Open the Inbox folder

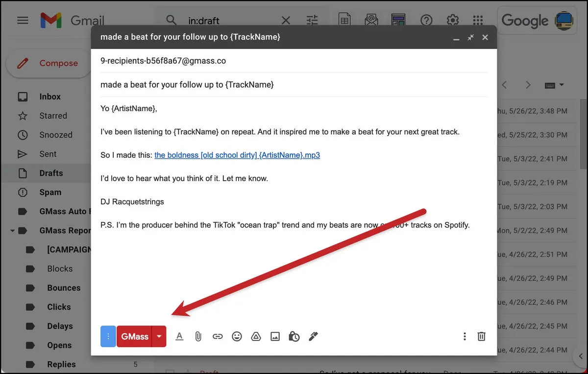(50, 96)
